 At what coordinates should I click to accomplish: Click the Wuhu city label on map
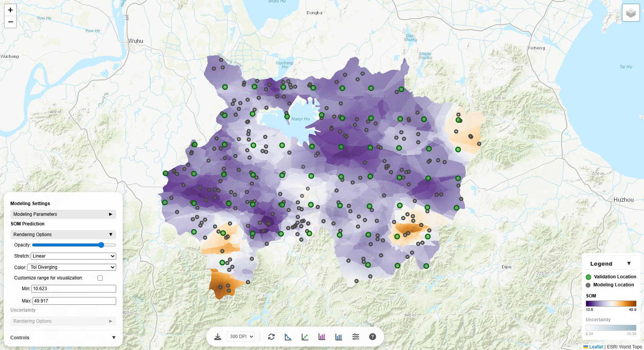[x=136, y=41]
